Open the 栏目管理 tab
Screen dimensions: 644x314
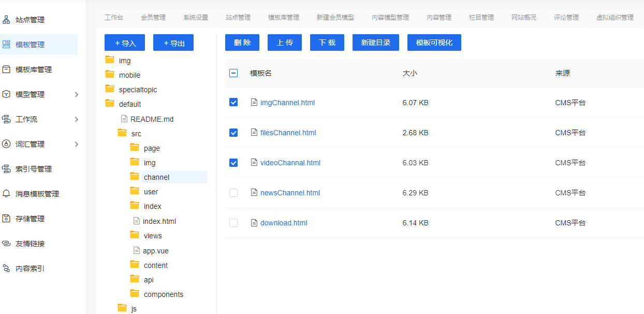tap(481, 18)
